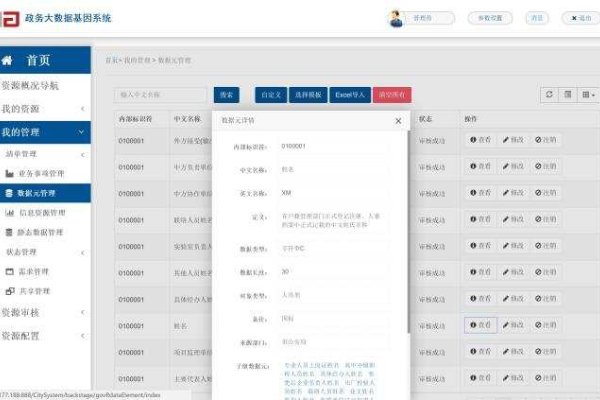This screenshot has width=600, height=400.
Task: Expand the 我的资源 sidebar section
Action: [45, 109]
